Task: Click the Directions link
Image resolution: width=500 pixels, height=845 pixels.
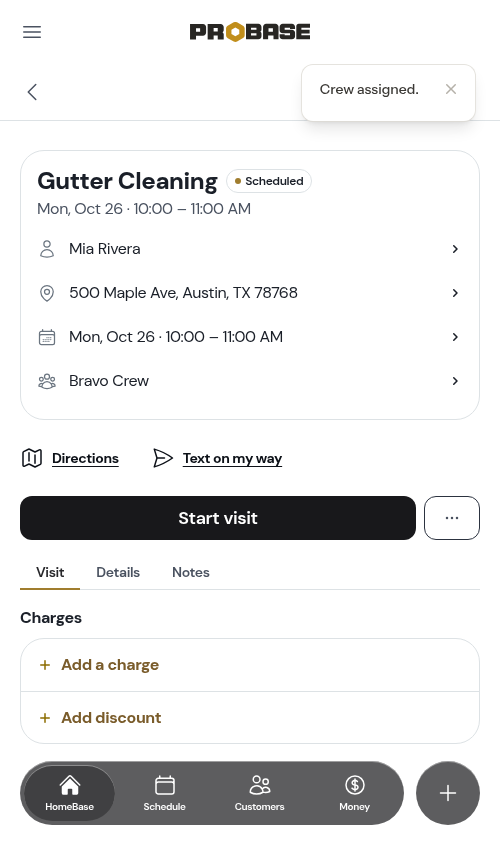Action: tap(85, 458)
